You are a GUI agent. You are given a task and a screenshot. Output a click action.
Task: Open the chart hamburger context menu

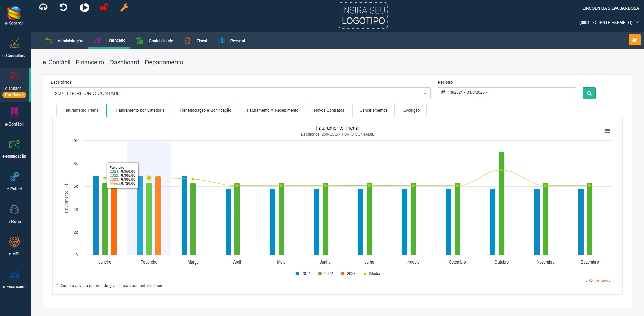[x=607, y=131]
